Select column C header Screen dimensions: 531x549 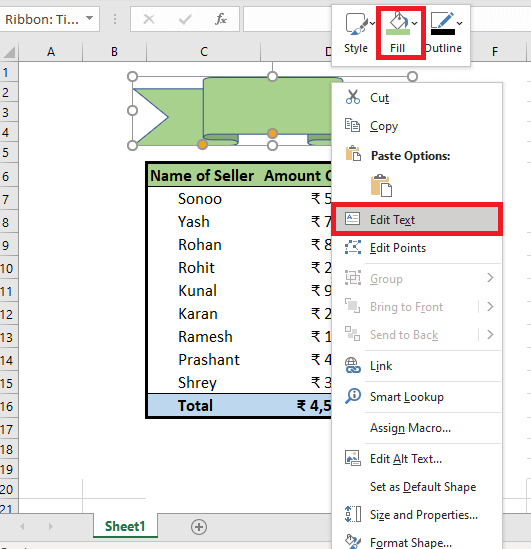tap(204, 52)
